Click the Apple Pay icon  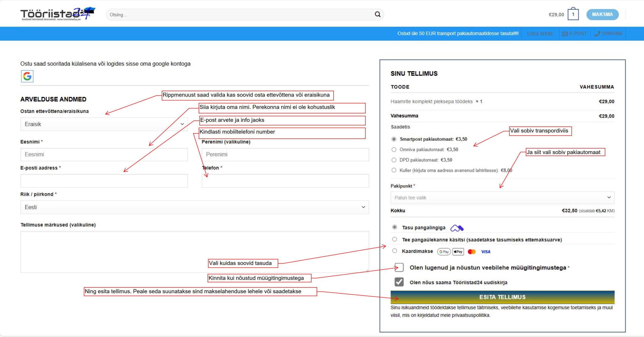coord(458,252)
